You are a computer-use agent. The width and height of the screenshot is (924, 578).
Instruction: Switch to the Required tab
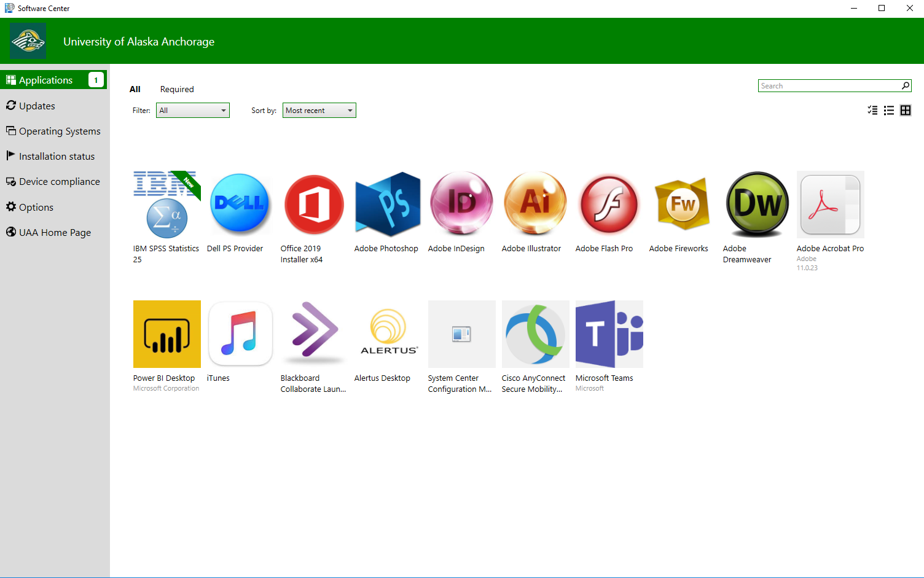coord(177,90)
